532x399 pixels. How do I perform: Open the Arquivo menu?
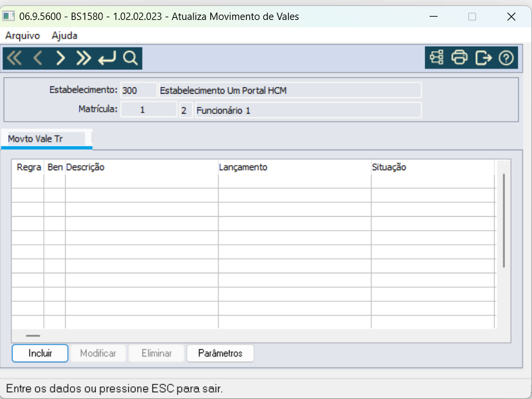click(x=23, y=36)
